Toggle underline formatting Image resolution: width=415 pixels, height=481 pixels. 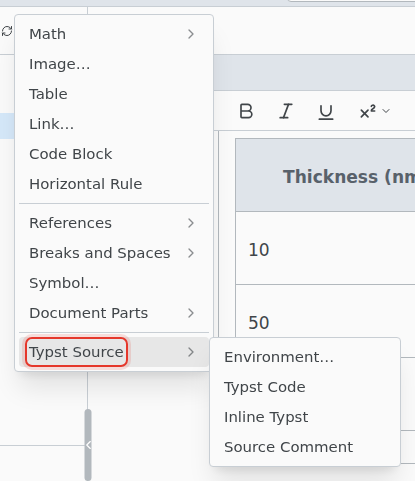point(326,111)
